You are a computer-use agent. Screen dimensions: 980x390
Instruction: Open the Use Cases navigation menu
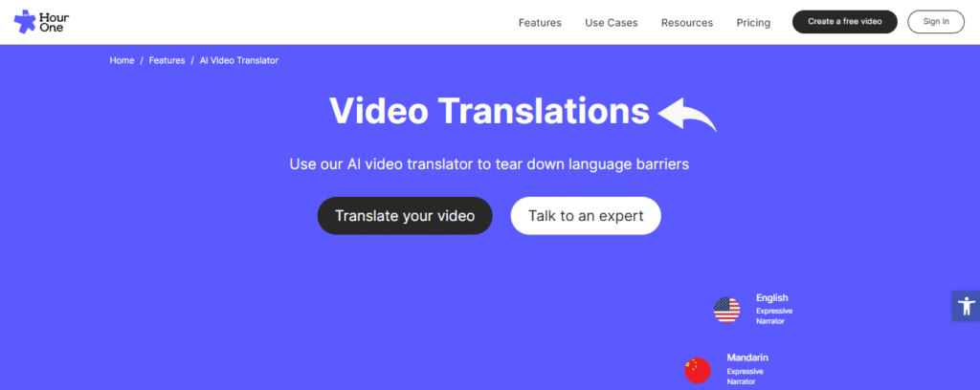click(x=611, y=23)
